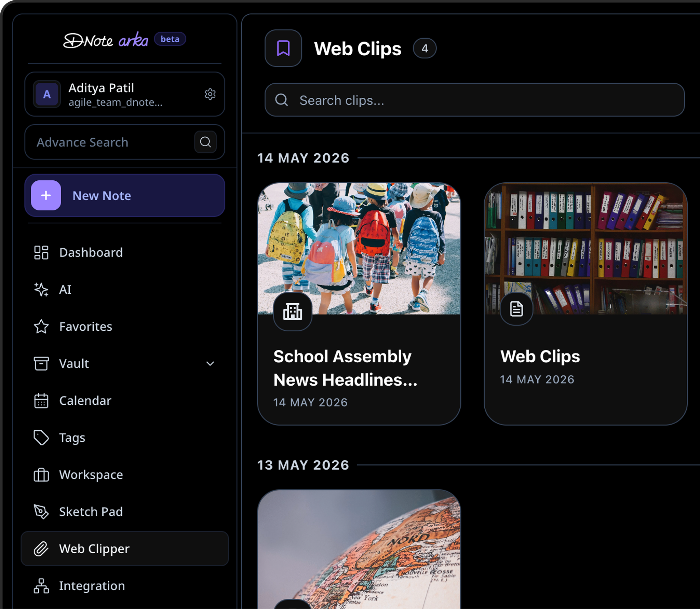Open the binders shelf thumbnail
Viewport: 700px width, 609px height.
pyautogui.click(x=585, y=249)
